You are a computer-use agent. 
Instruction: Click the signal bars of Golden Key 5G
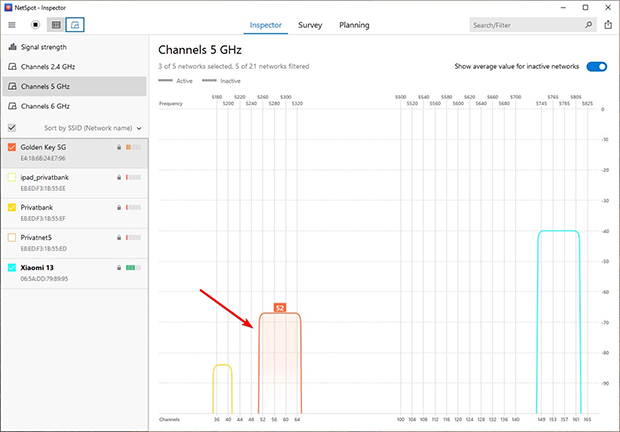tap(133, 147)
